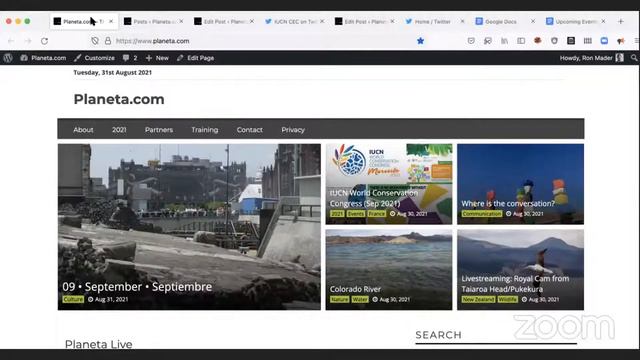Open the WordPress logo menu
Screen dimensions: 640x360
click(8, 58)
